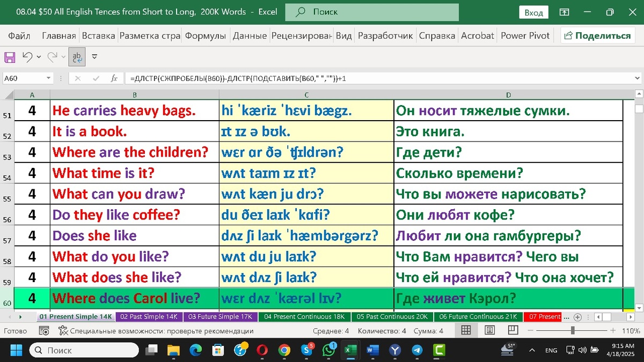The image size is (644, 362).
Task: Open the Redo history dropdown arrow
Action: click(63, 56)
